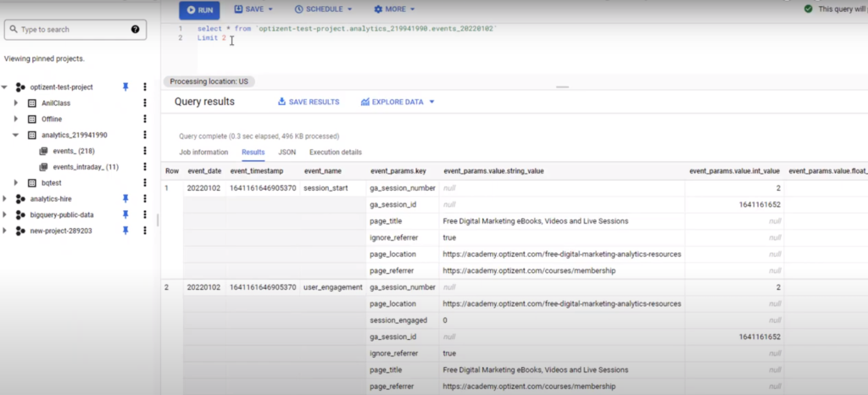Unpin the optizent-test-project pin icon
This screenshot has height=395, width=868.
point(125,87)
